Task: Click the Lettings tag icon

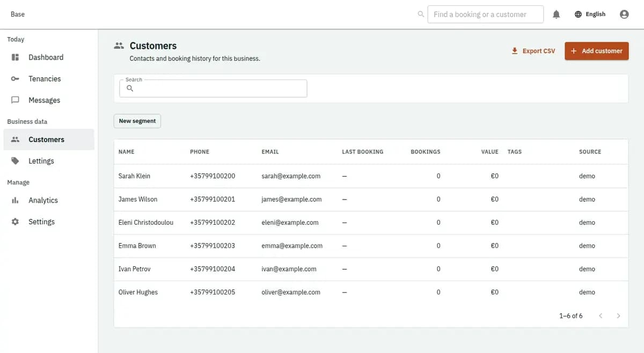Action: [16, 161]
